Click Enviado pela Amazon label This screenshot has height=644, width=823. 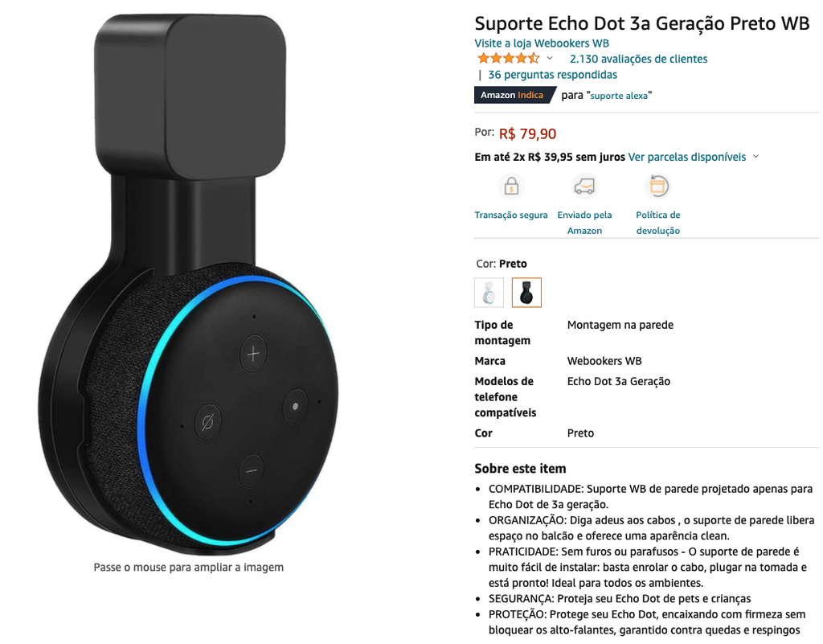pyautogui.click(x=584, y=223)
